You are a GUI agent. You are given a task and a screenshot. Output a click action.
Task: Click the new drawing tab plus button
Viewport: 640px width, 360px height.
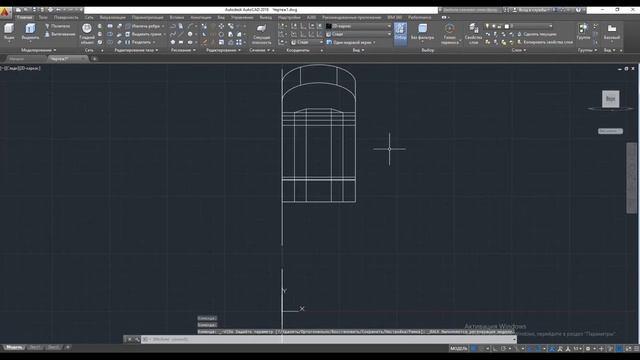coord(94,59)
